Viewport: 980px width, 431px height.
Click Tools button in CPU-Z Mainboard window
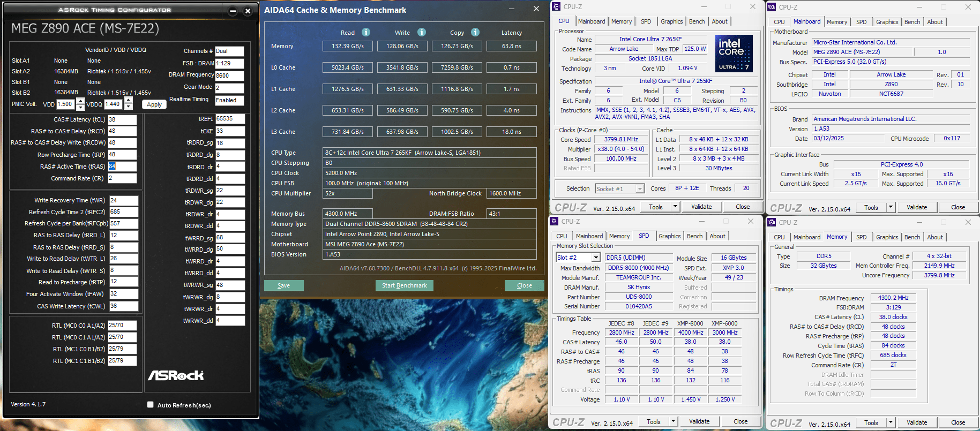(x=871, y=207)
